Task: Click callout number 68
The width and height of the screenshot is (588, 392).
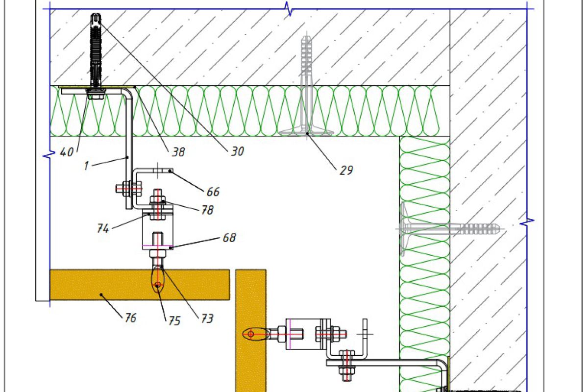Action: tap(229, 238)
